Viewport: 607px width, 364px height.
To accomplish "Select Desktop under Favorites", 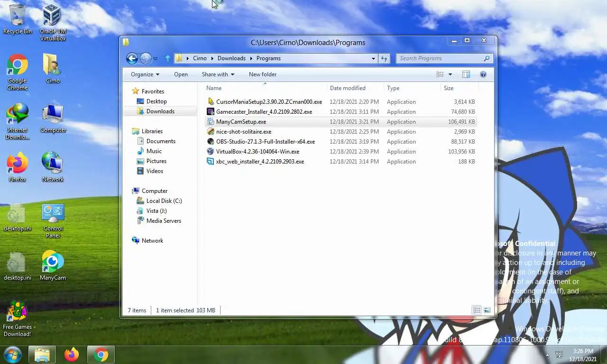I will click(x=156, y=101).
